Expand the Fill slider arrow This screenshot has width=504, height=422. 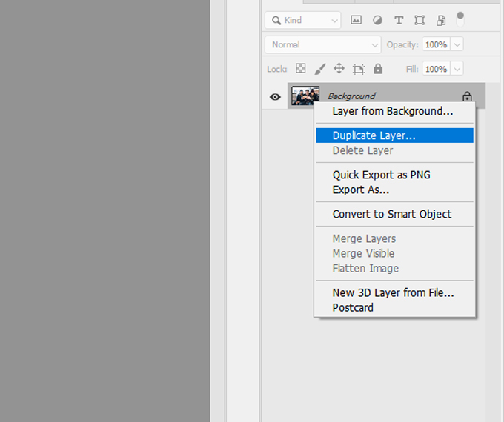(457, 69)
